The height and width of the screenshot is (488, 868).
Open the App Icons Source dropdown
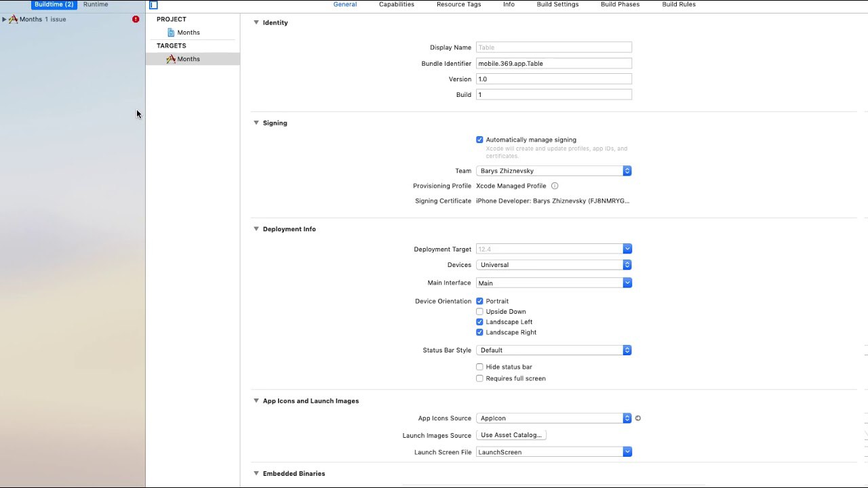tap(554, 418)
